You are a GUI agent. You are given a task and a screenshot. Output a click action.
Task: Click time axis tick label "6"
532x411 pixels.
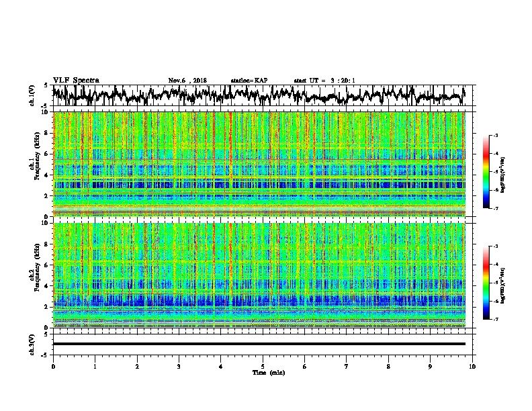click(304, 367)
